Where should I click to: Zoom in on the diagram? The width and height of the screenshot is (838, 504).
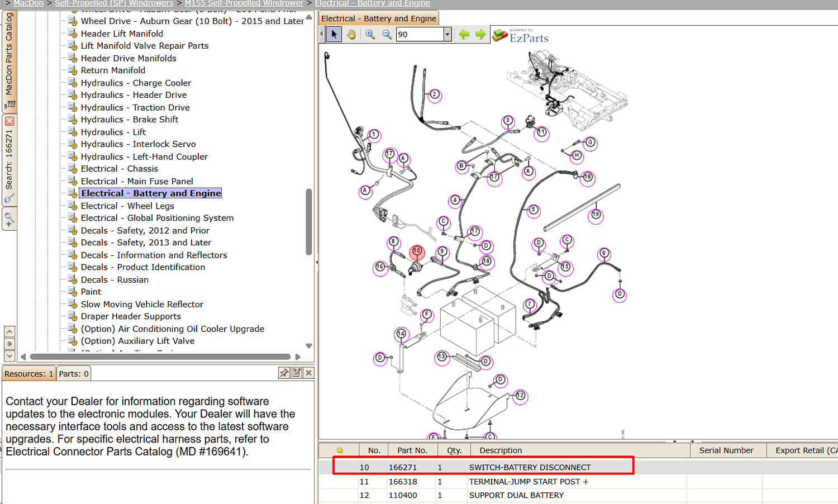click(x=370, y=34)
